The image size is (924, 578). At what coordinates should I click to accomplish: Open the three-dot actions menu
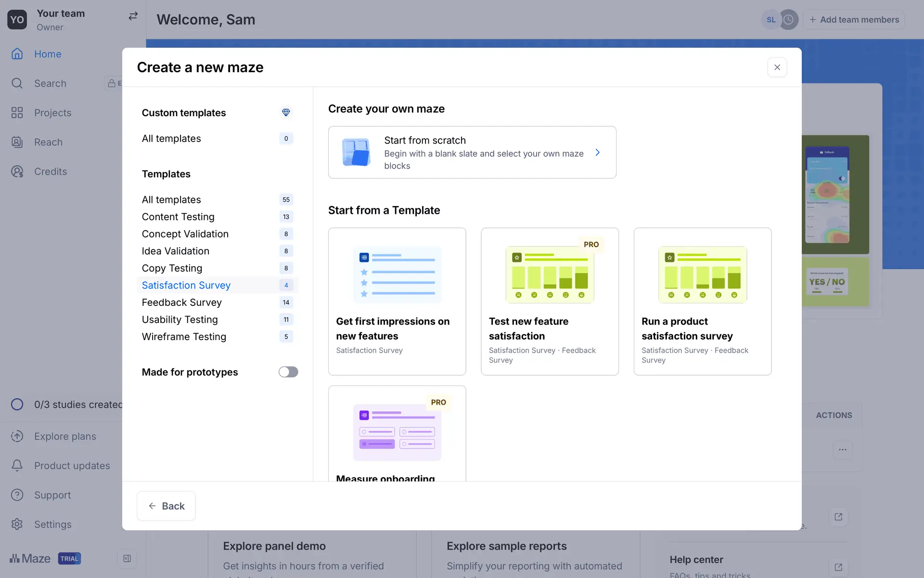(x=842, y=449)
